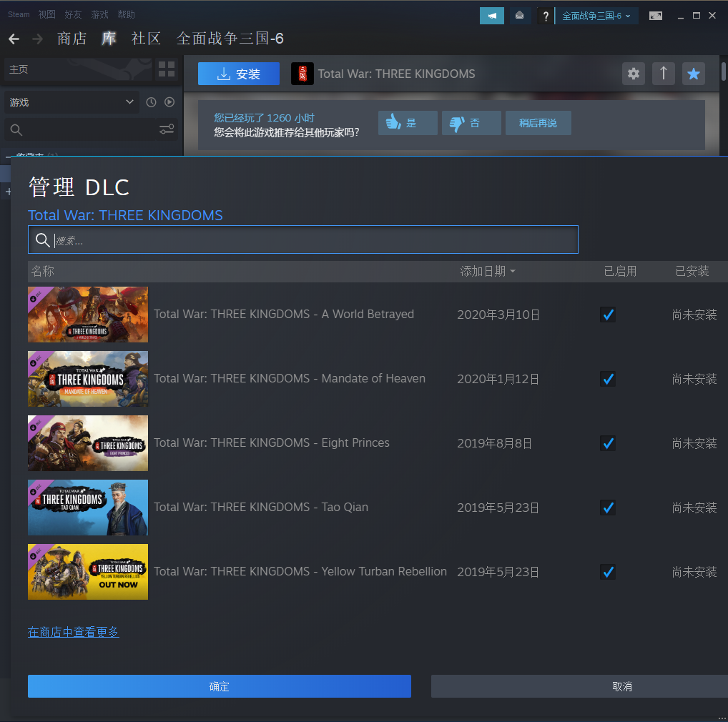Switch to grid view icon in sidebar
This screenshot has height=722, width=728.
(x=166, y=69)
